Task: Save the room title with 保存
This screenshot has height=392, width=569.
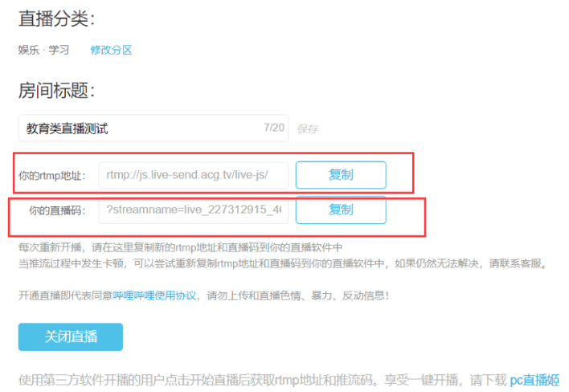Action: (308, 129)
